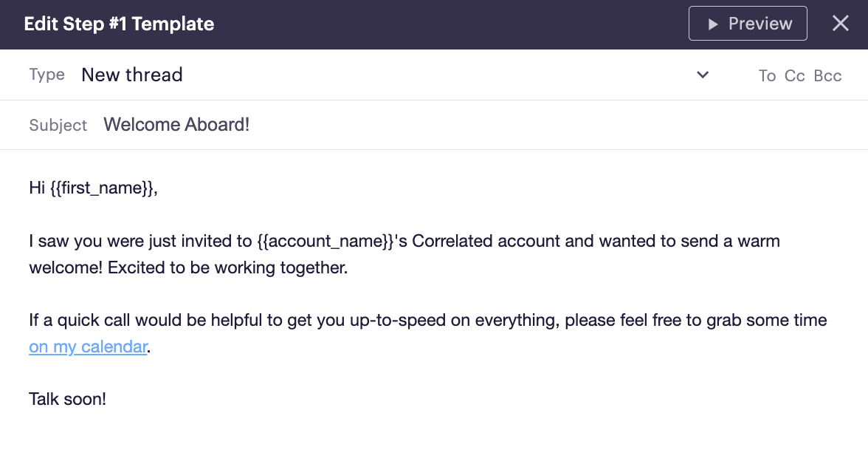Click the play triangle icon in Preview
The image size is (868, 464).
tap(712, 24)
